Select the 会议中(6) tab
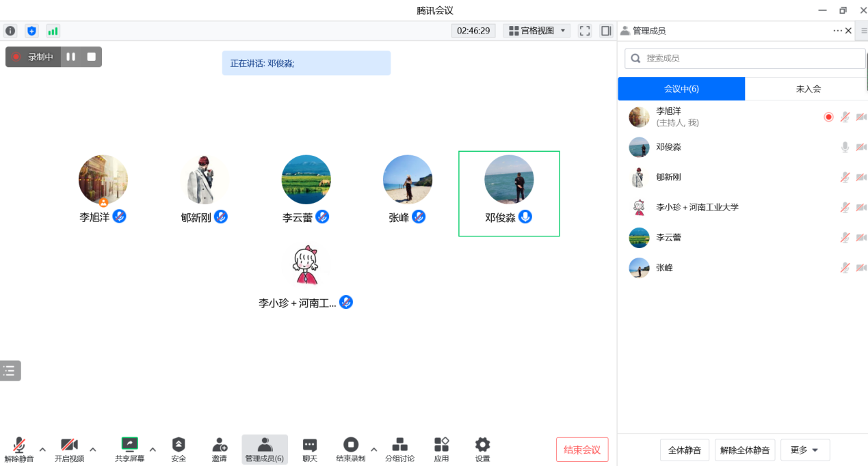Image resolution: width=868 pixels, height=466 pixels. [681, 89]
